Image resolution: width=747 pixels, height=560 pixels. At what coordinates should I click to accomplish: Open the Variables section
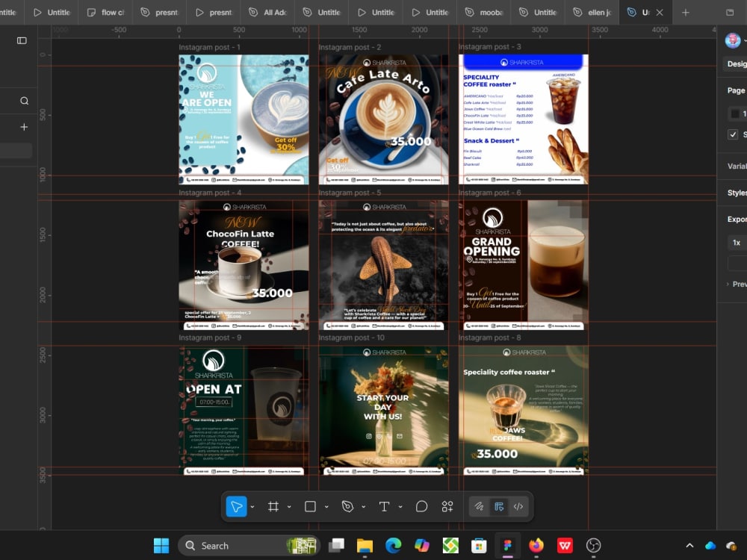click(x=737, y=167)
